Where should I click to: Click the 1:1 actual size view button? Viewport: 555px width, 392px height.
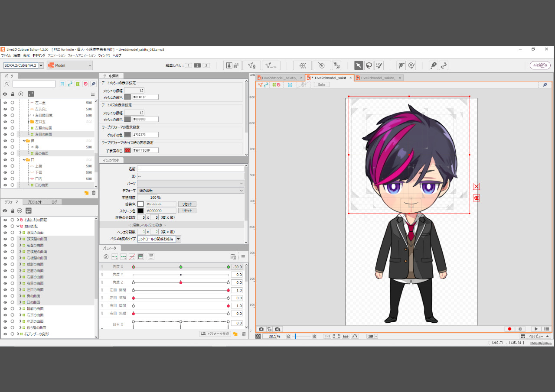(x=327, y=336)
